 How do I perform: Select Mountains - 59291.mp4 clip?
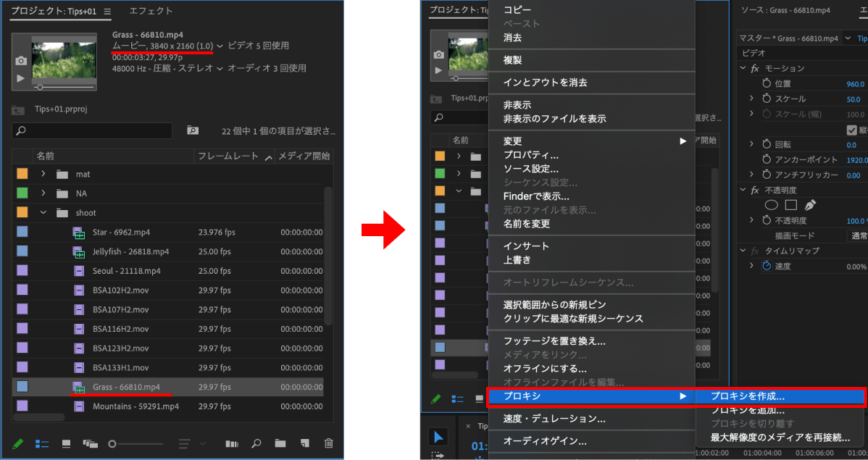(x=135, y=406)
